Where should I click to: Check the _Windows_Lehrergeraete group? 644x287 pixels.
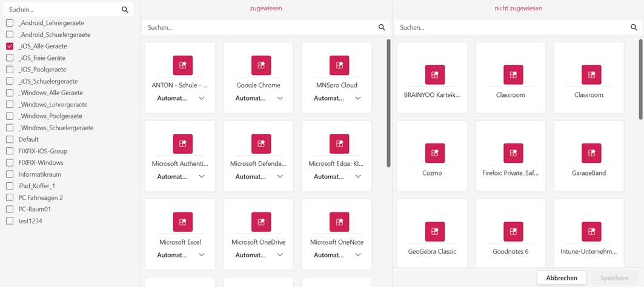(10, 105)
